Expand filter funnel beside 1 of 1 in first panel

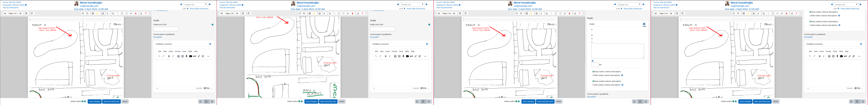point(188,9)
